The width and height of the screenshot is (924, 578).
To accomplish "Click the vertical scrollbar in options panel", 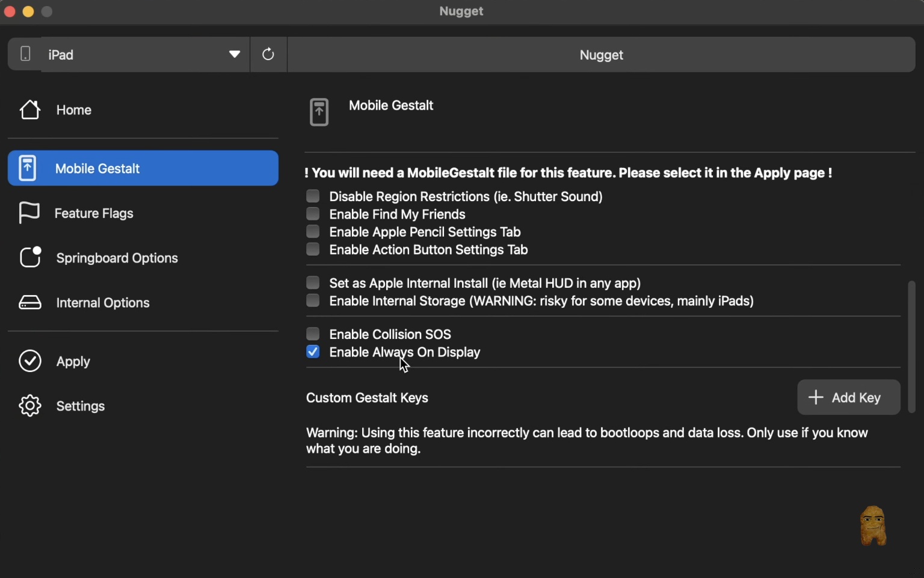I will [x=912, y=347].
